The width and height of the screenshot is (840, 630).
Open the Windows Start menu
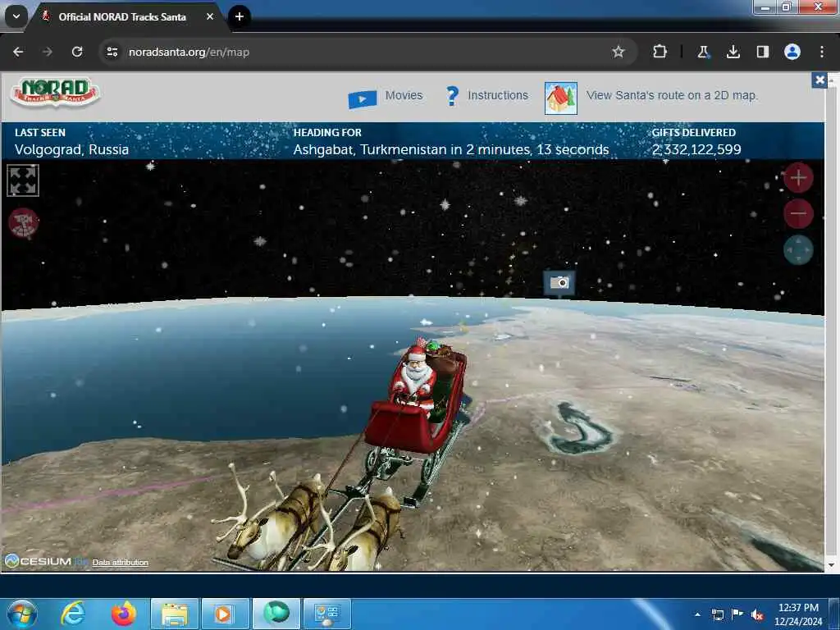point(22,614)
